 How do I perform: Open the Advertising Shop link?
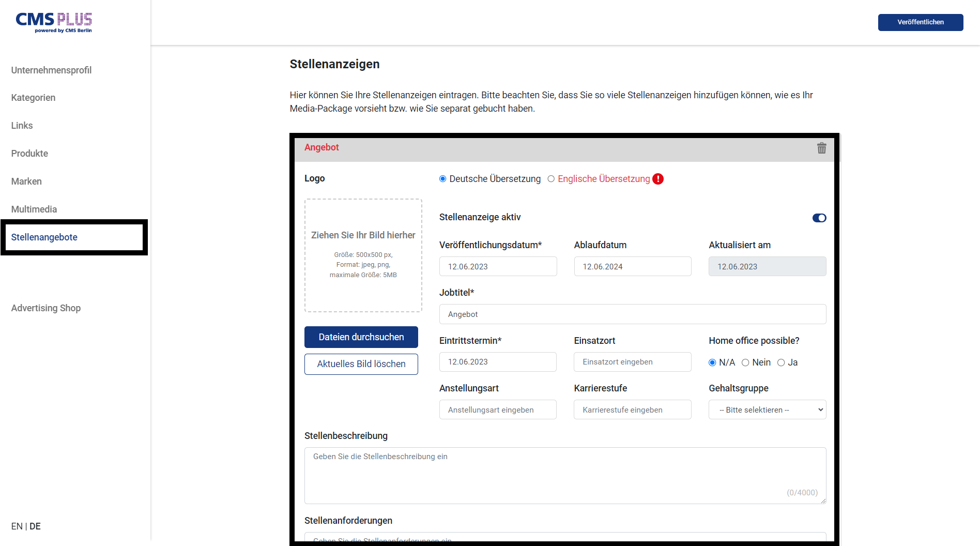(46, 308)
